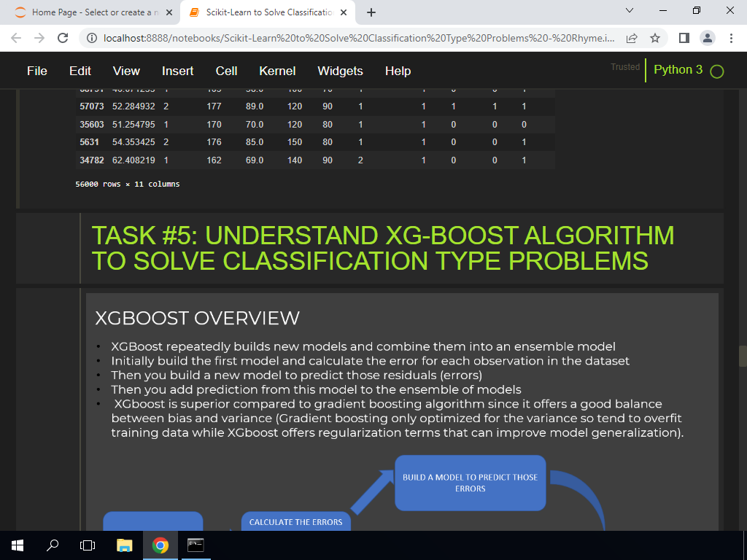Open the Windows Start menu
Image resolution: width=747 pixels, height=560 pixels.
pyautogui.click(x=18, y=545)
